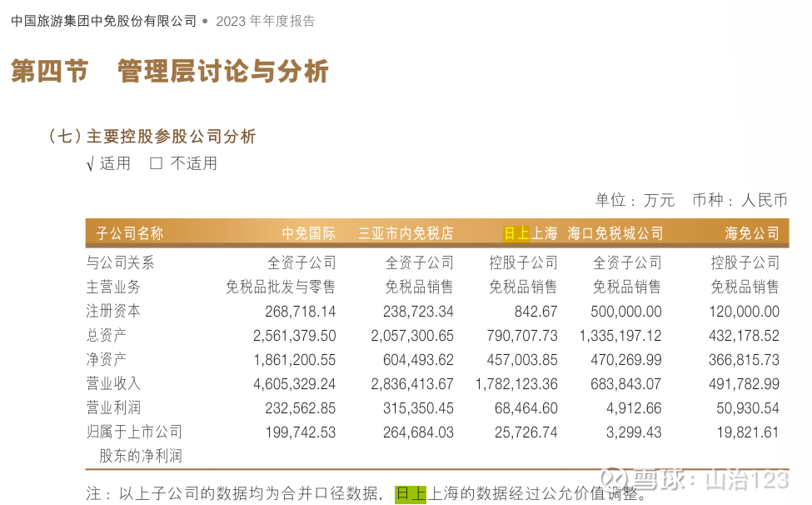Click net assets value 366,815.73
The height and width of the screenshot is (505, 812).
tap(745, 360)
